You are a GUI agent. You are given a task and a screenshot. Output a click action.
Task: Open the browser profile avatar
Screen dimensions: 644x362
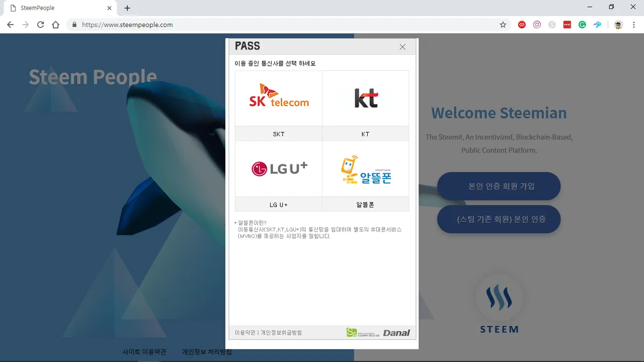[x=618, y=25]
